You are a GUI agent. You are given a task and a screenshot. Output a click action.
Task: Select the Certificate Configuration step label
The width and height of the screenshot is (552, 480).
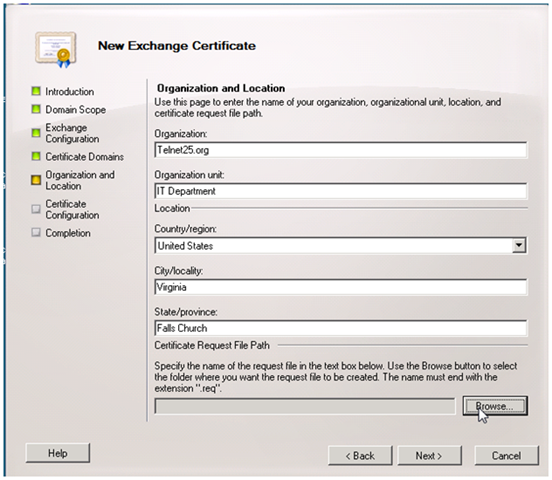click(x=72, y=210)
